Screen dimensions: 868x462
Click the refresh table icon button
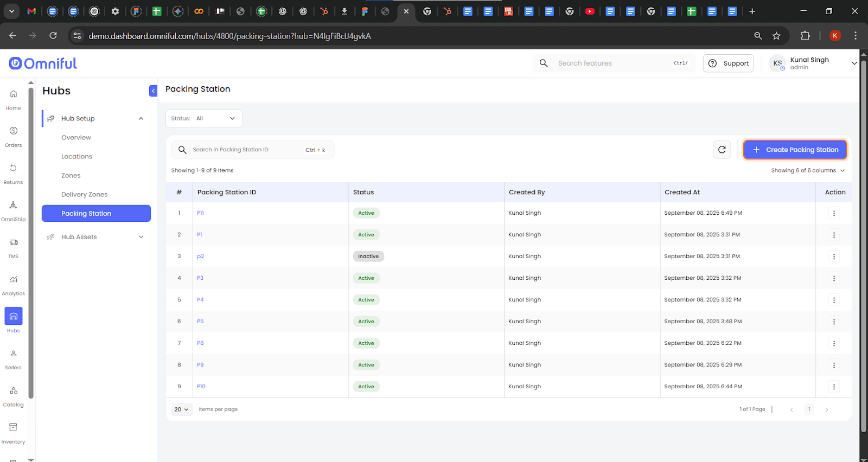[722, 150]
